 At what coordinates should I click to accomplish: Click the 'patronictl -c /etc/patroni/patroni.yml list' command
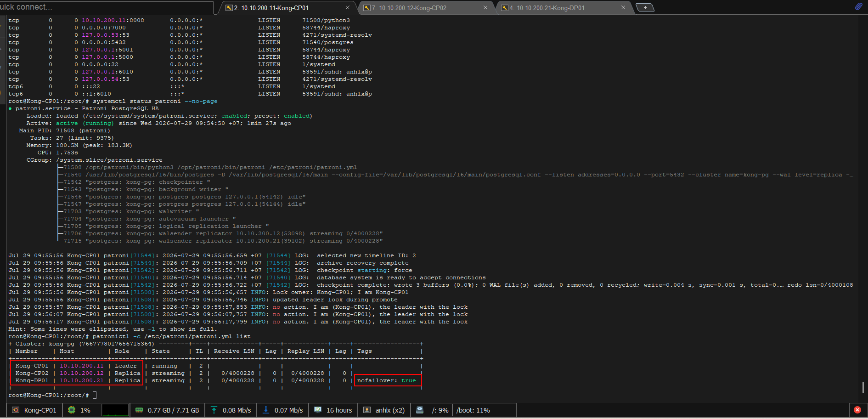tap(171, 336)
